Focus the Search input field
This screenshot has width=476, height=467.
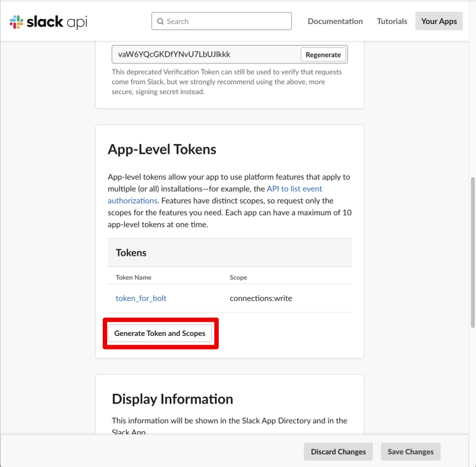click(222, 21)
